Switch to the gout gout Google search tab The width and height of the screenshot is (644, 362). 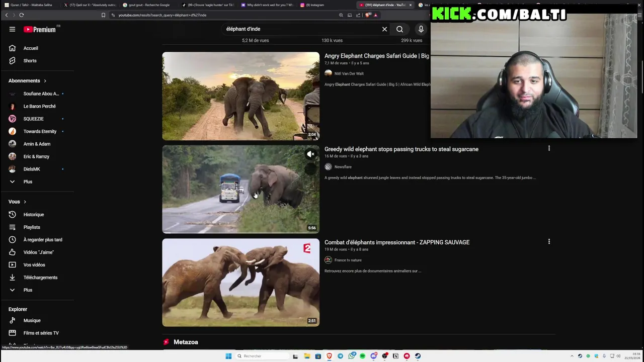point(149,5)
